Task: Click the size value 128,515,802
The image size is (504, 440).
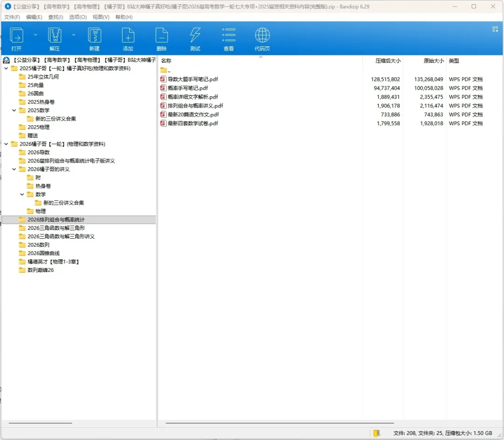Action: [x=385, y=79]
